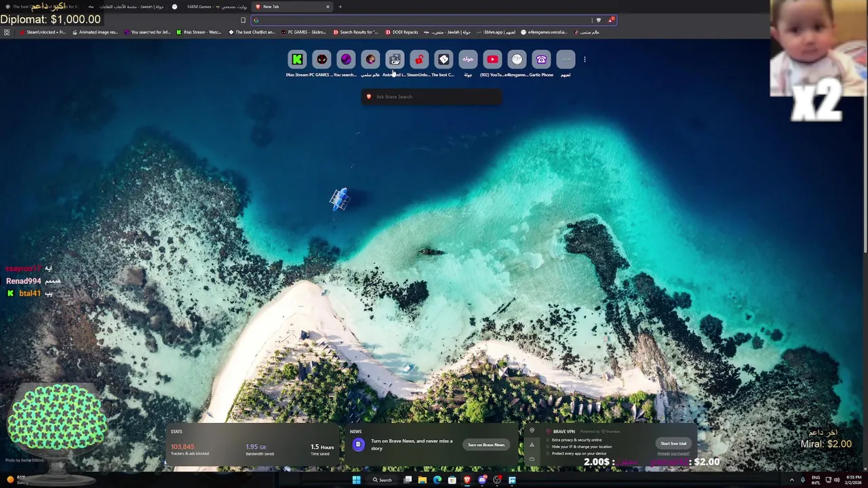Click the bookmark this page icon
Viewport: 868px width, 488px height.
pyautogui.click(x=243, y=20)
